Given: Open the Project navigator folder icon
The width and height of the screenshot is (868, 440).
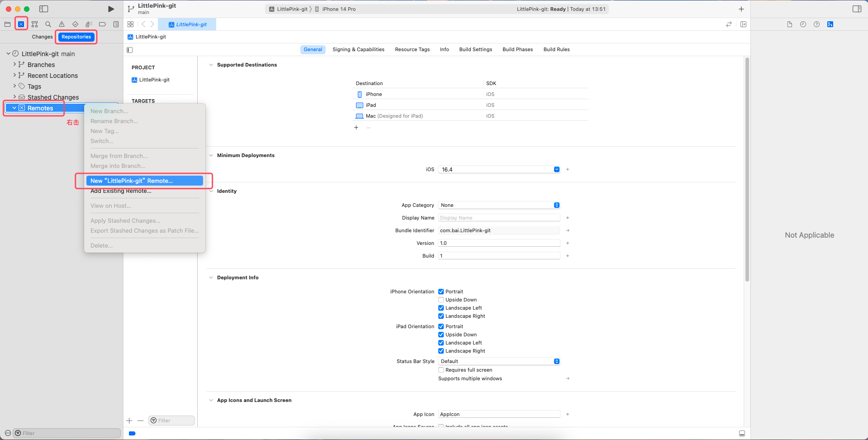Looking at the screenshot, I should (x=7, y=24).
